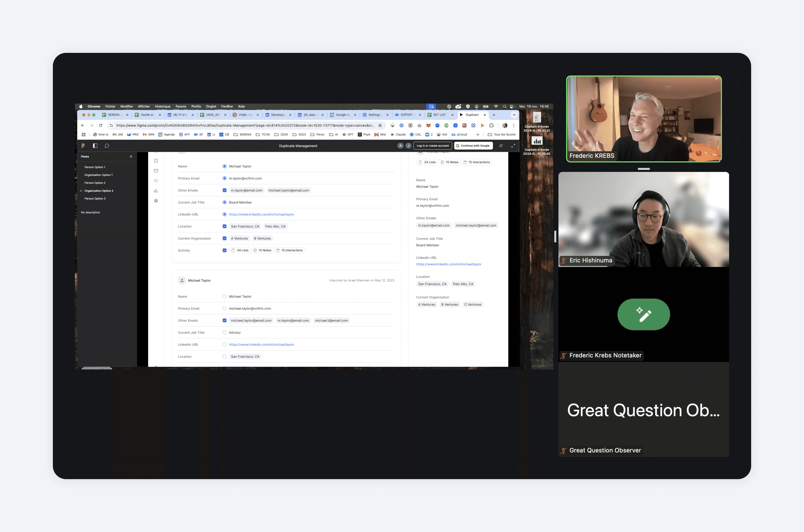Viewport: 804px width, 532px height.
Task: Open the SERENA bookmarks folder
Action: 242,135
